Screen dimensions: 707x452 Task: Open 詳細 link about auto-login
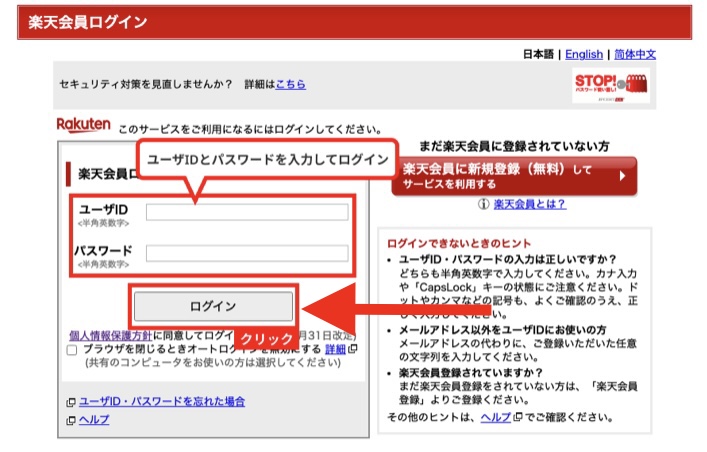(x=335, y=349)
